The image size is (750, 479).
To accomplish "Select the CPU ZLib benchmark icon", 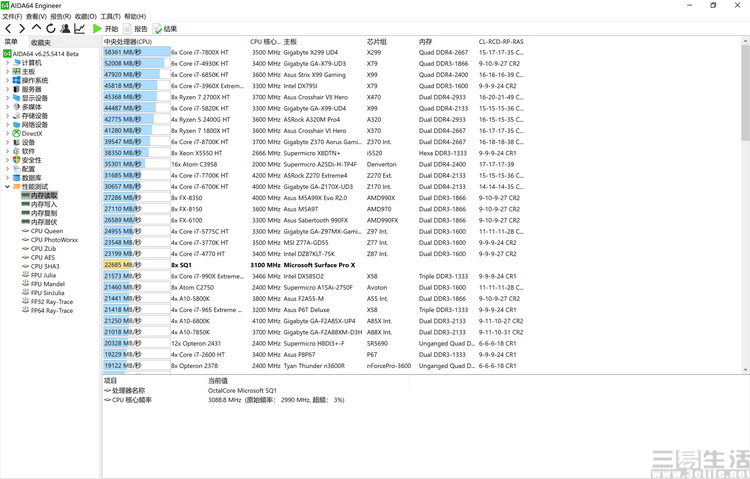I will (x=26, y=248).
